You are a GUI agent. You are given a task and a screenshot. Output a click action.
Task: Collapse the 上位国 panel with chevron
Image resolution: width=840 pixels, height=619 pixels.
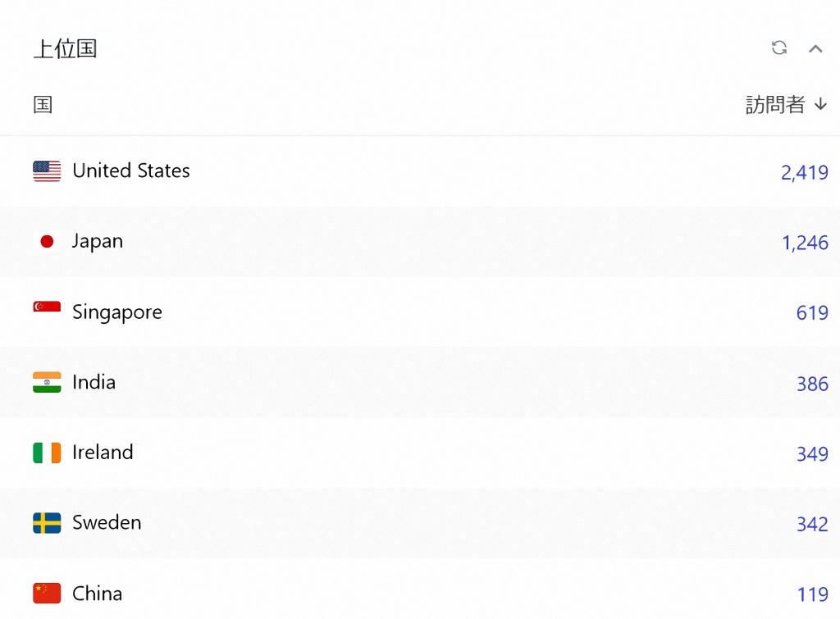coord(815,48)
